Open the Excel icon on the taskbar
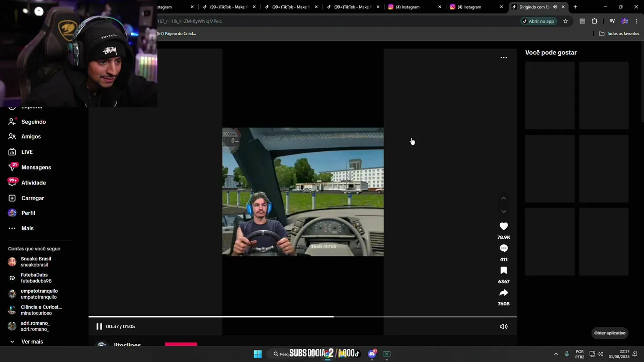This screenshot has width=644, height=362. 386,354
